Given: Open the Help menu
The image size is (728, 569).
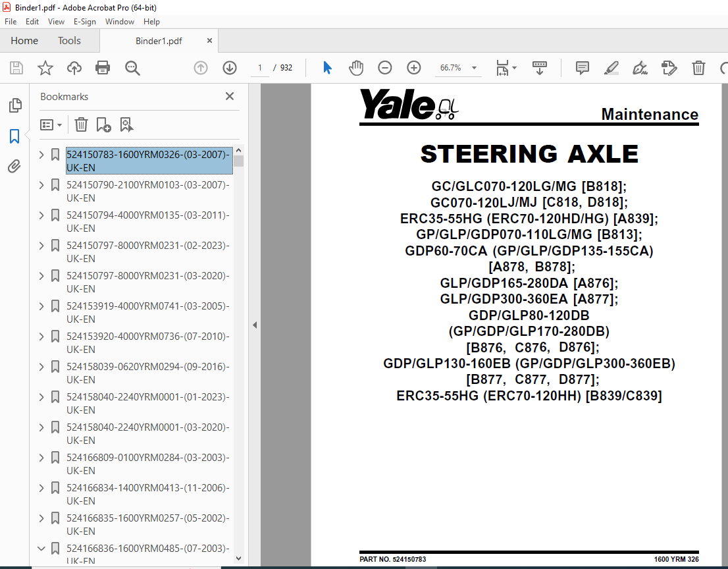Looking at the screenshot, I should click(x=151, y=21).
